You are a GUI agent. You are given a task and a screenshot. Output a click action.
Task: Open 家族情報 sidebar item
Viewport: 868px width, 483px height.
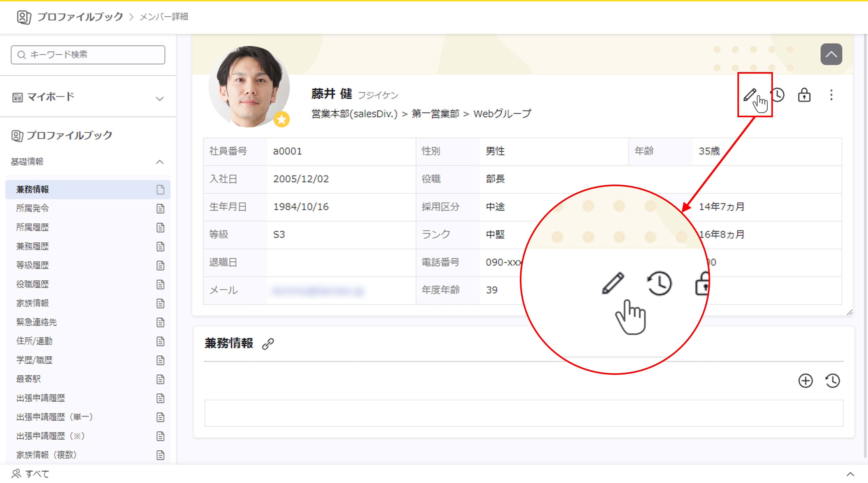click(x=33, y=303)
